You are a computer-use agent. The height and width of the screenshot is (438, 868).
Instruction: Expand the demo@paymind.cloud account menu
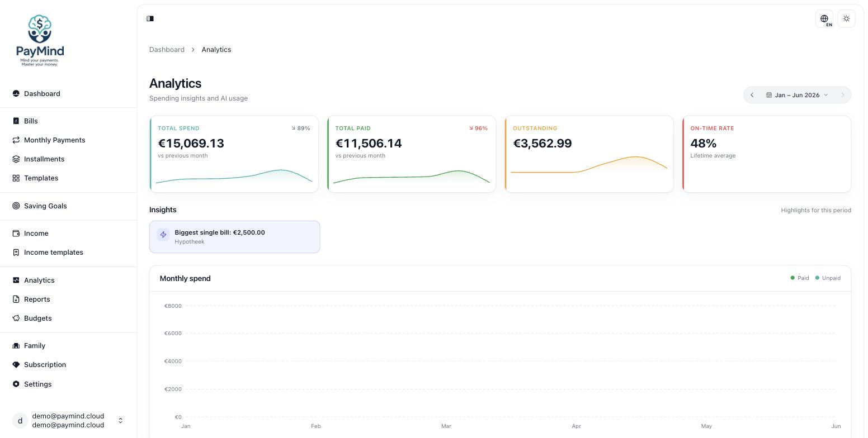click(x=68, y=420)
